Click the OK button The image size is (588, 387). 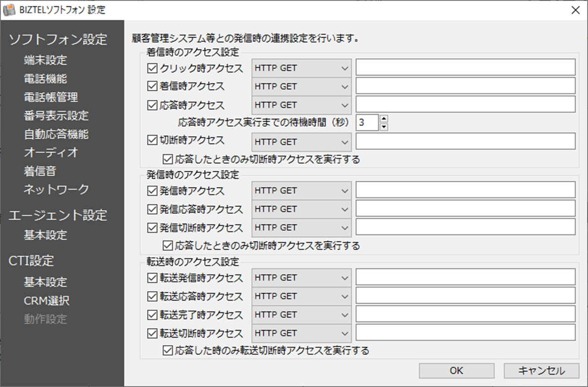(456, 371)
